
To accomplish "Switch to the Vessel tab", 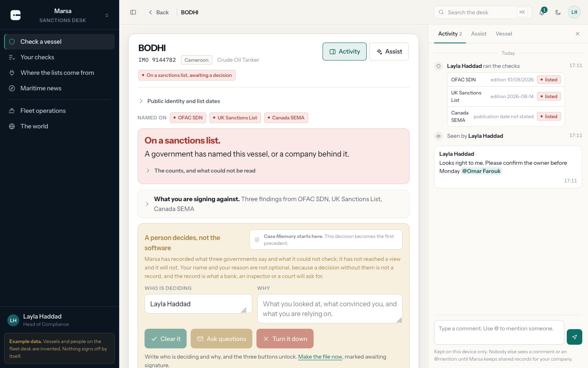I will pos(503,34).
